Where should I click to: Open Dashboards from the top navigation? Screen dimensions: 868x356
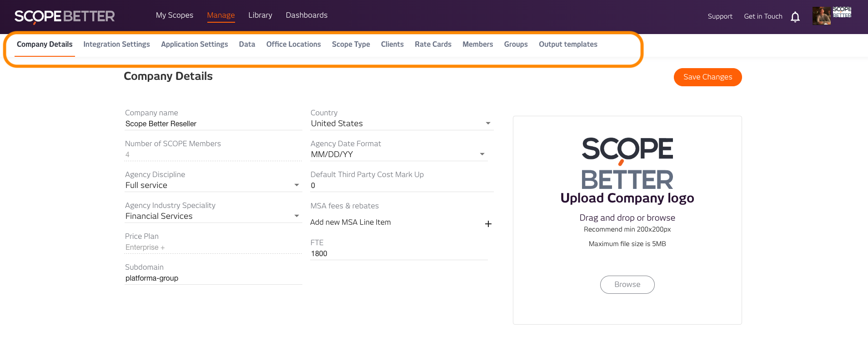point(306,15)
